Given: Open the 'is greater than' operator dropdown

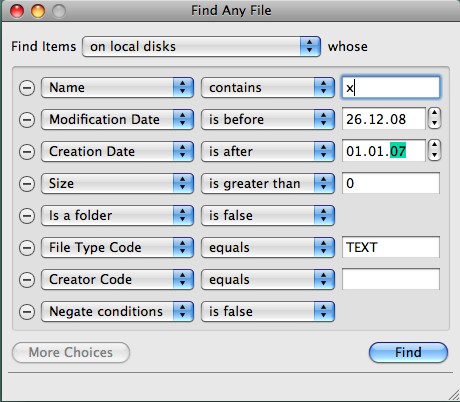Looking at the screenshot, I should 268,184.
